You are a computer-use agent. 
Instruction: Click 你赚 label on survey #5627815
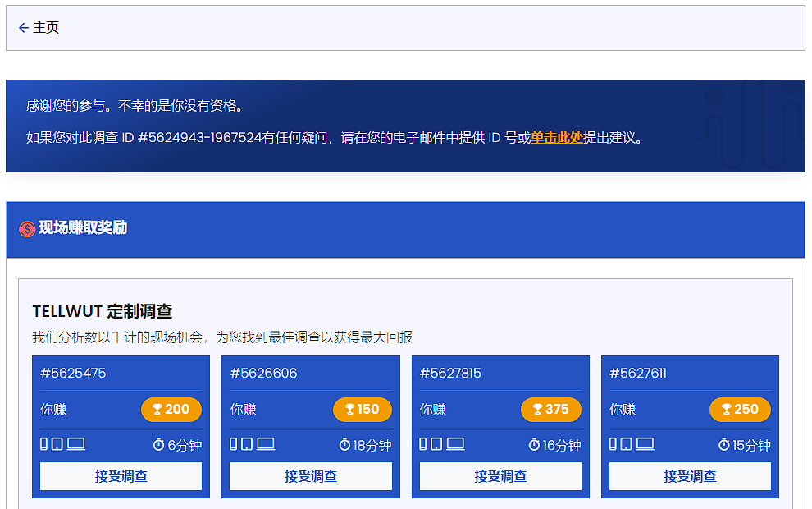coord(433,410)
